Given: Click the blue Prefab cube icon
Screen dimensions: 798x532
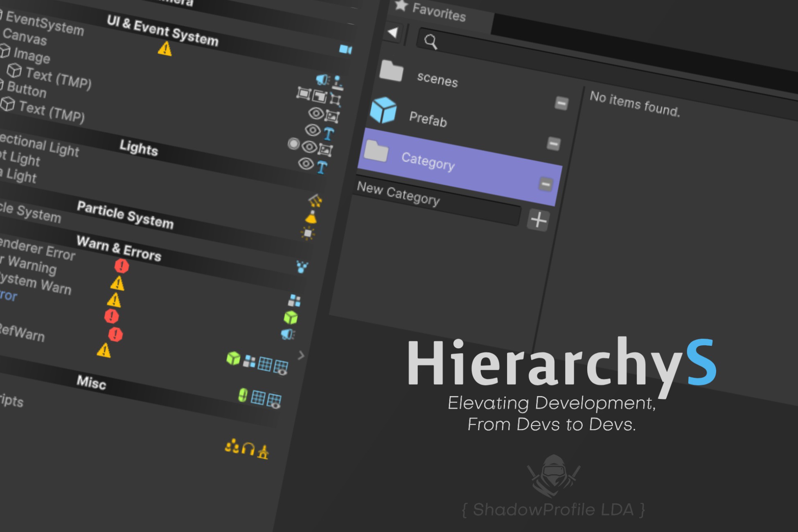Looking at the screenshot, I should tap(383, 110).
